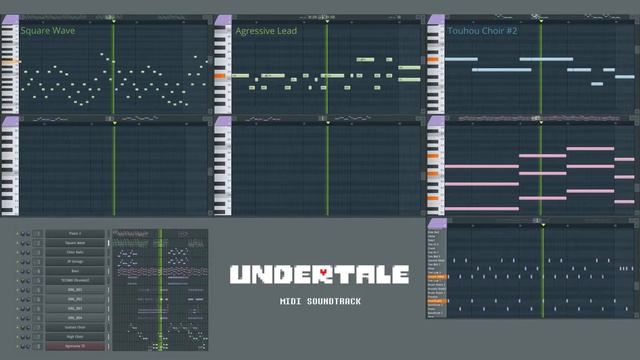Click the playlist preview beside the channel rack
This screenshot has width=640, height=360.
pos(160,290)
